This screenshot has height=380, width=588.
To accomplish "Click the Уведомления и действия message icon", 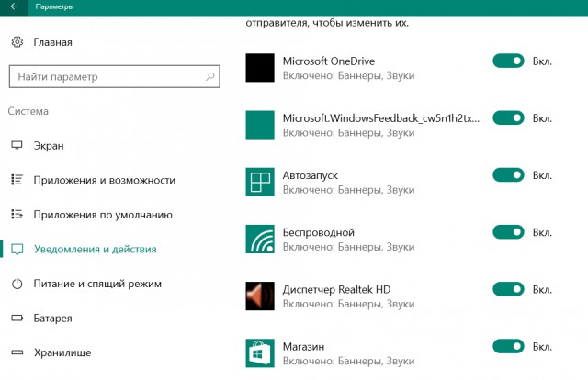I will click(17, 250).
